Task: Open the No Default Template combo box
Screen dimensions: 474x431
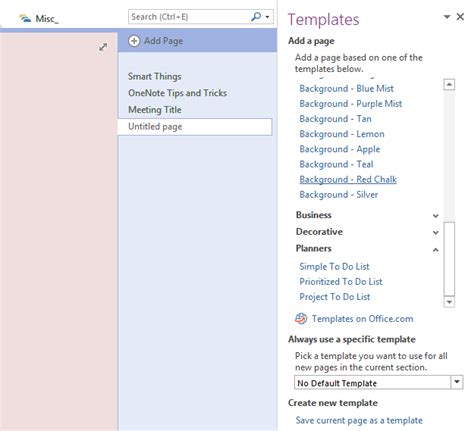Action: (379, 383)
